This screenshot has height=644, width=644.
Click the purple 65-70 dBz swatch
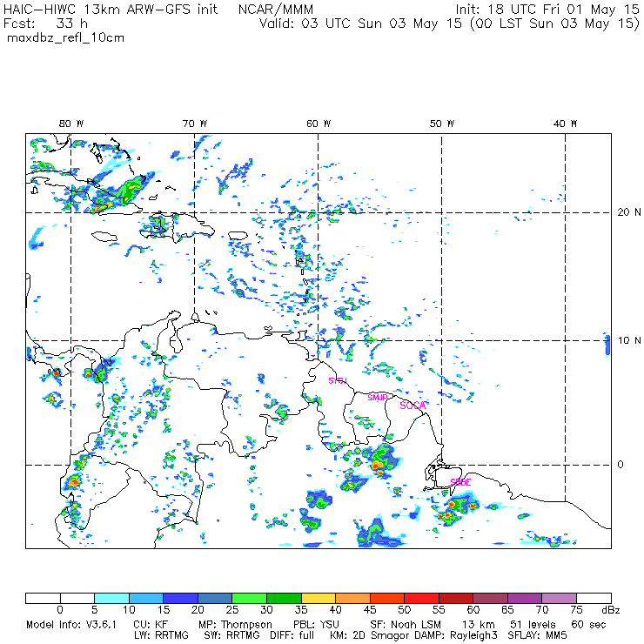click(x=525, y=598)
